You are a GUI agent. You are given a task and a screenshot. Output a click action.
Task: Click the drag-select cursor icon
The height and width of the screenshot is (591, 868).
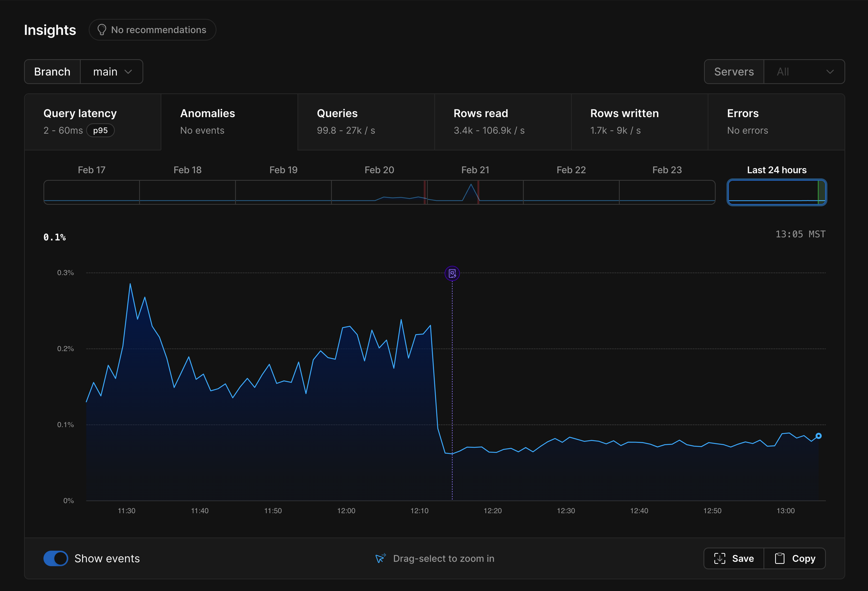point(380,558)
